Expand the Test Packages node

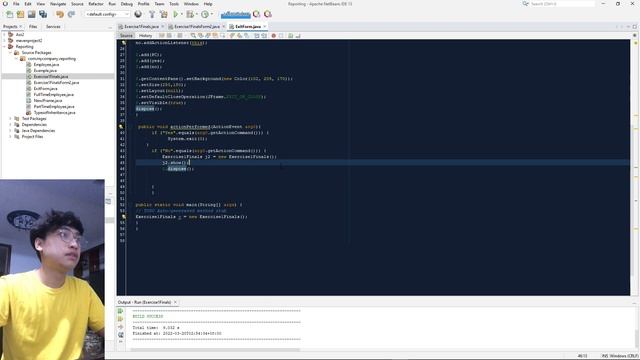click(11, 119)
